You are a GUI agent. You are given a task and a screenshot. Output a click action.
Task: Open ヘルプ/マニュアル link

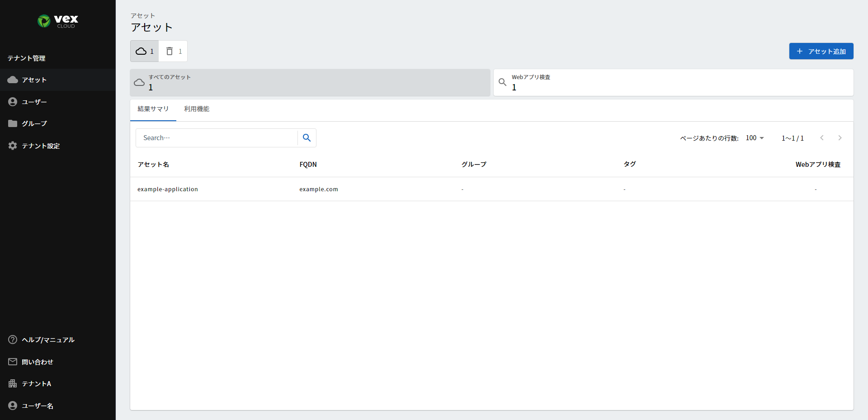58,340
